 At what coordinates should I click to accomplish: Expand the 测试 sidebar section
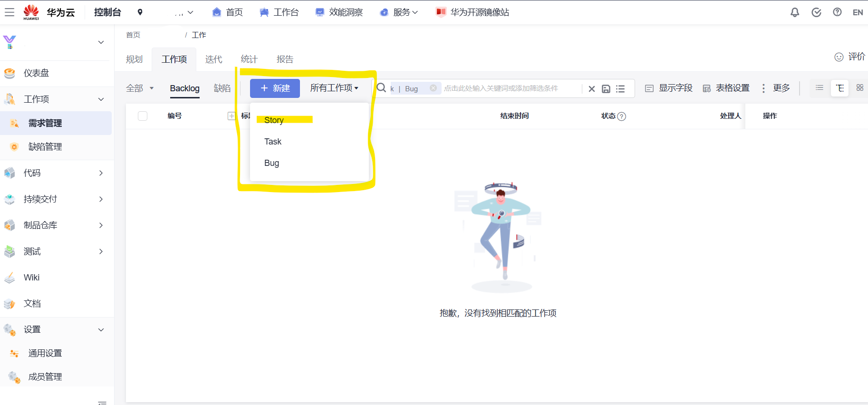(x=101, y=251)
